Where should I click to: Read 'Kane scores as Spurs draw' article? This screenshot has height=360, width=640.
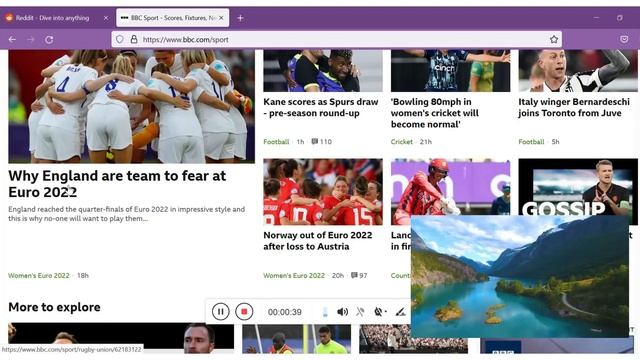click(x=321, y=107)
